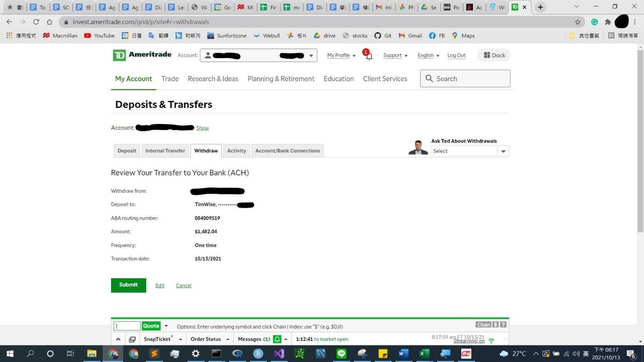Switch to the Internal Transfer tab

(165, 151)
